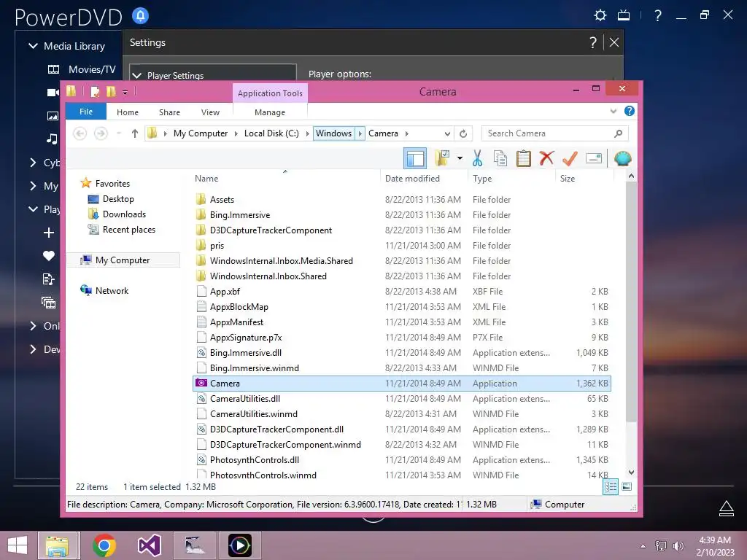Viewport: 747px width, 560px height.
Task: Select Desktop in Favorites
Action: (117, 199)
